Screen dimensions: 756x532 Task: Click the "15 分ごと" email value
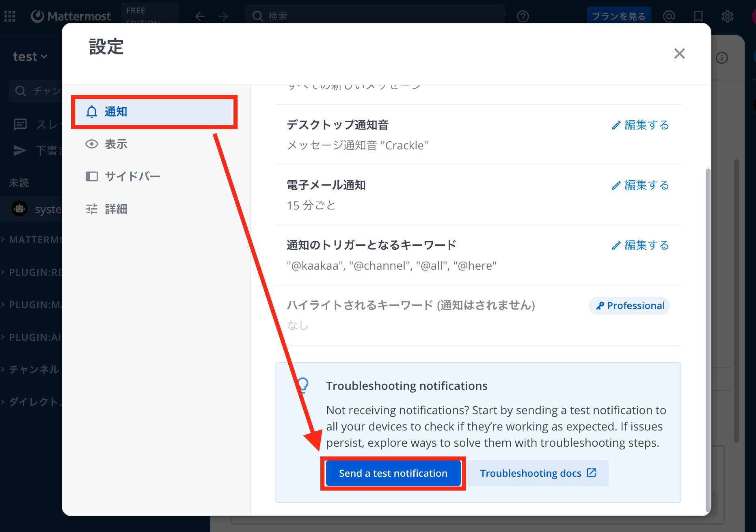[311, 205]
